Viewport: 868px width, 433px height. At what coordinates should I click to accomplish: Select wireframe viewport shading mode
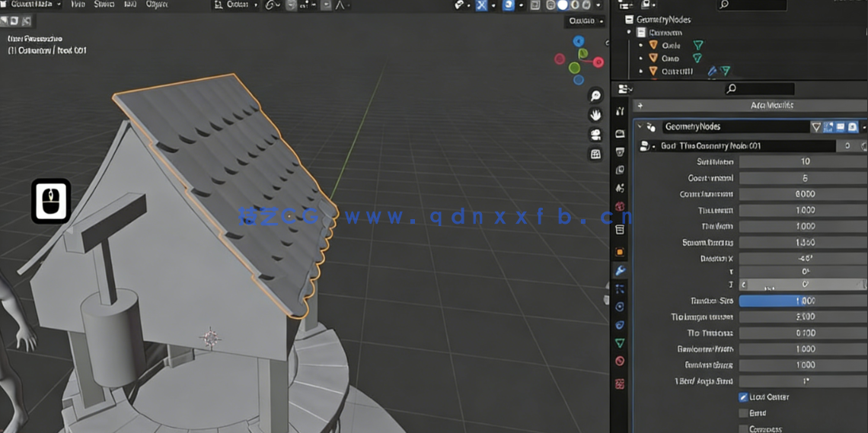(x=550, y=5)
